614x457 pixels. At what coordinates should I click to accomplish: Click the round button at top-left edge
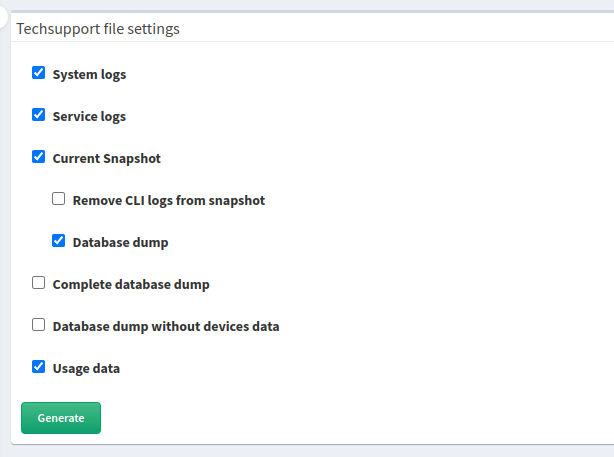pos(2,16)
